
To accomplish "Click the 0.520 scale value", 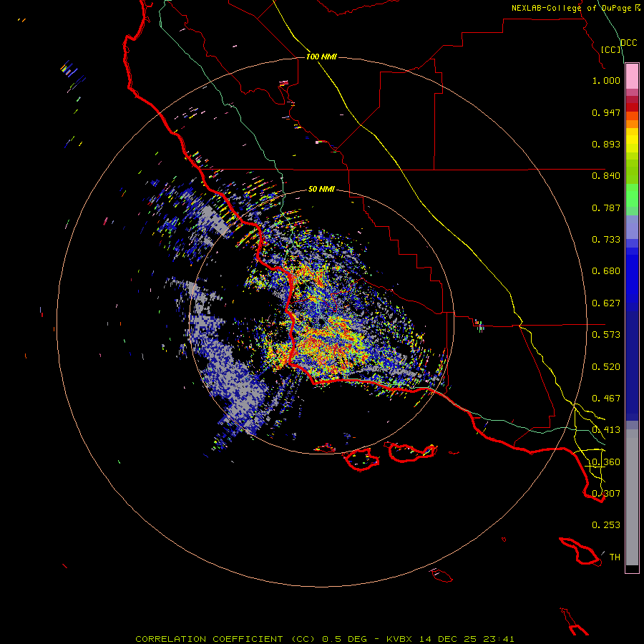I will [606, 367].
